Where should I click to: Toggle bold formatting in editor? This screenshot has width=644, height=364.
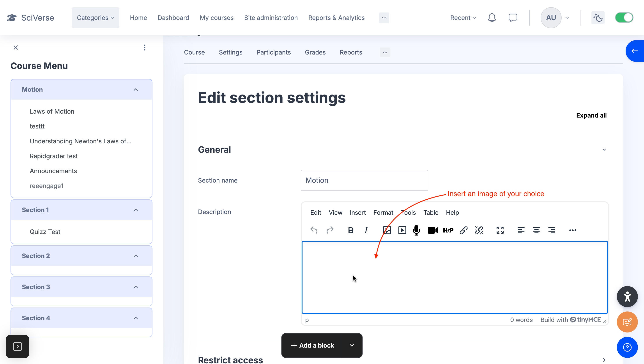point(350,230)
